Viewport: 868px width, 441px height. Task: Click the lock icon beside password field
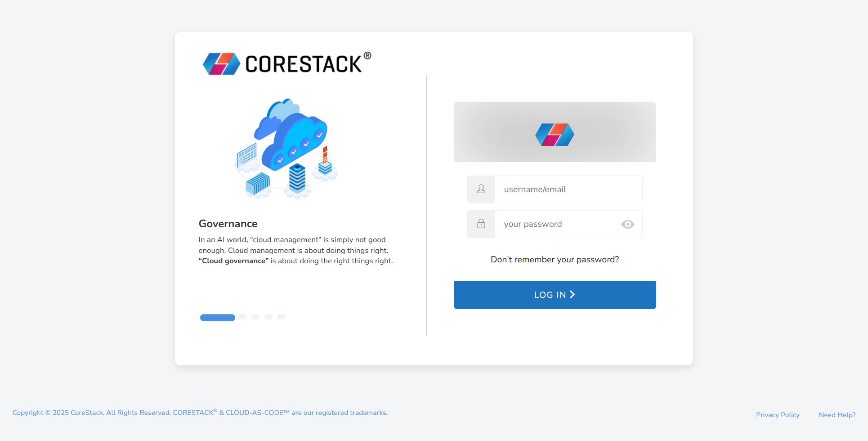coord(481,224)
